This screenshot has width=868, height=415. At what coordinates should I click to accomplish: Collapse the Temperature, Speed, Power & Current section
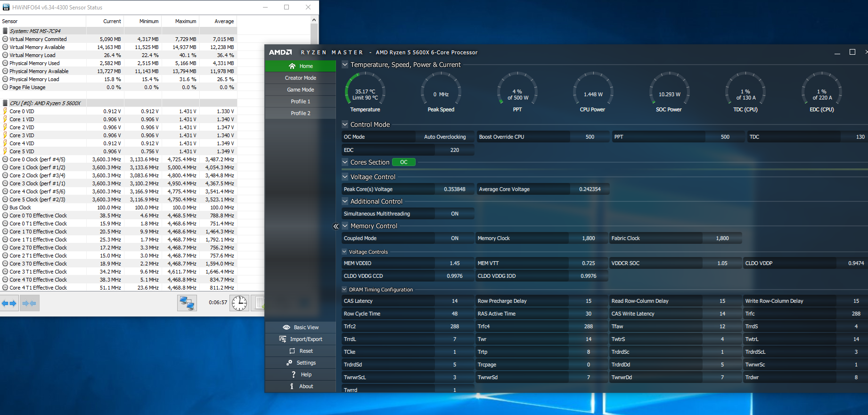(x=345, y=65)
